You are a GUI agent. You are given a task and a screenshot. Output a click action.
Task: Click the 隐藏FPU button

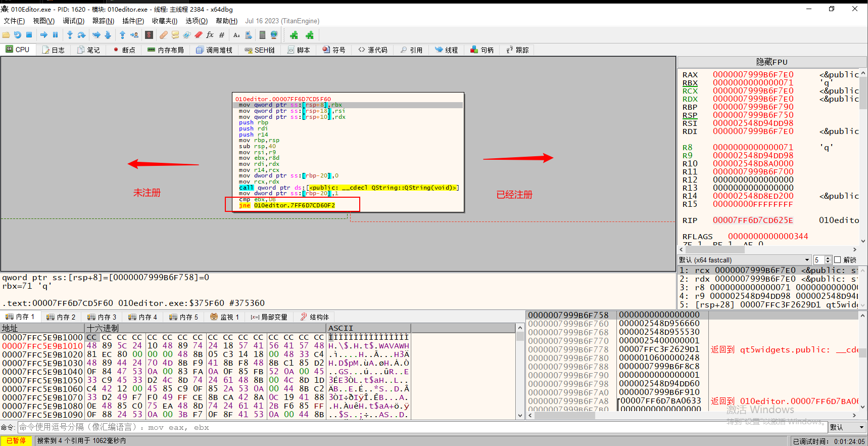click(771, 62)
